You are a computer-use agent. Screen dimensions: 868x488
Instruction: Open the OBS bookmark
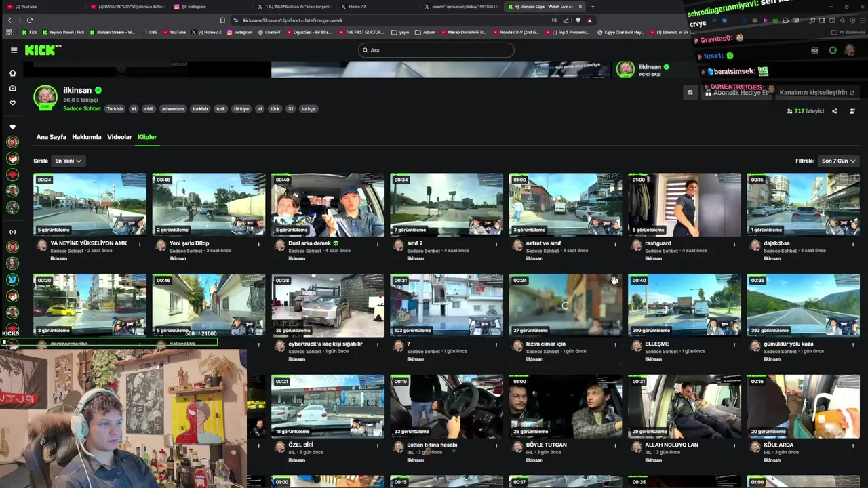[149, 32]
